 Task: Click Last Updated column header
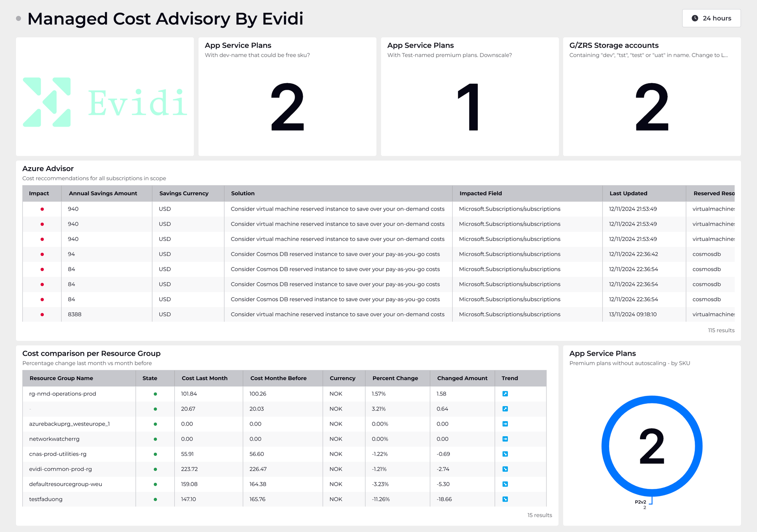(628, 193)
